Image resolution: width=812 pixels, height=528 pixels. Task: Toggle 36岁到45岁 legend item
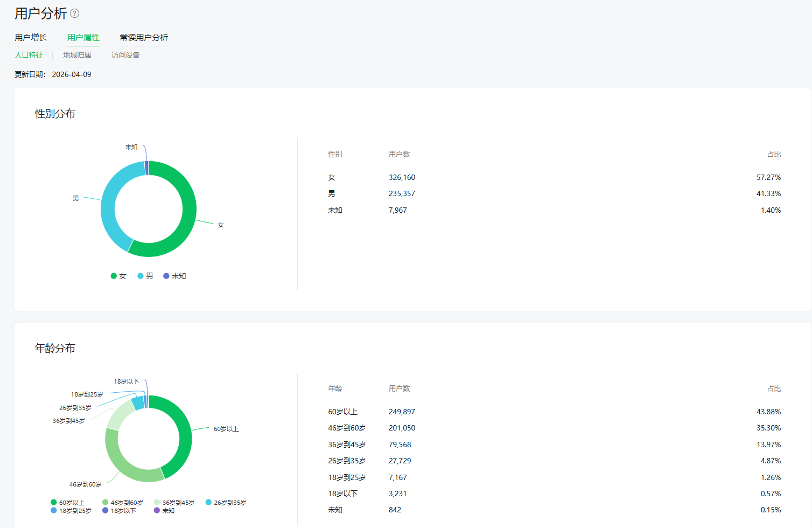click(x=174, y=503)
